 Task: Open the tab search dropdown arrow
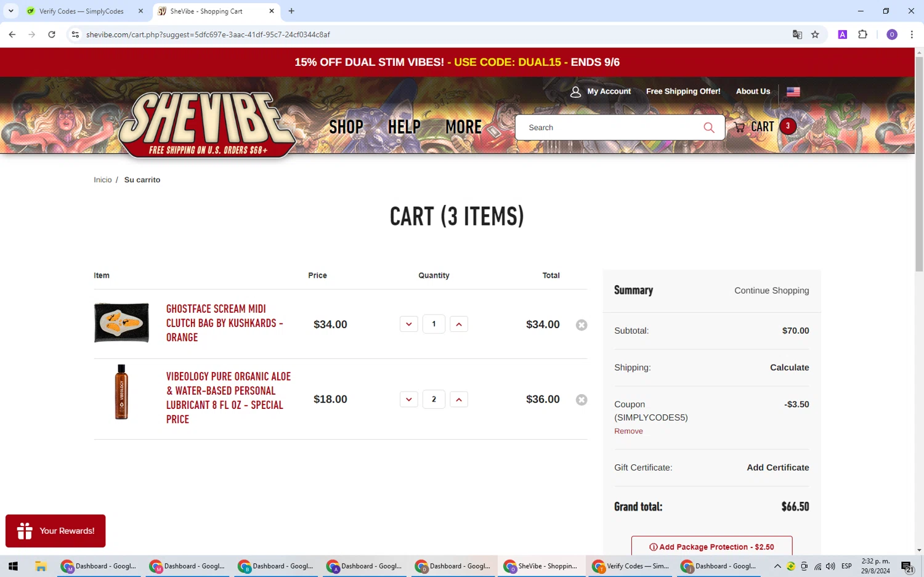[x=10, y=11]
